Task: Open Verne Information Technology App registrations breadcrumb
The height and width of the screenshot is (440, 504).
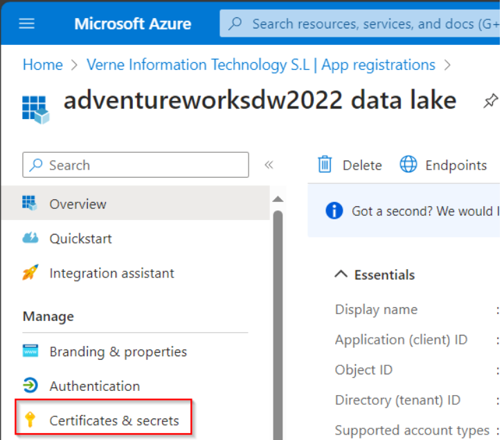Action: pyautogui.click(x=261, y=65)
